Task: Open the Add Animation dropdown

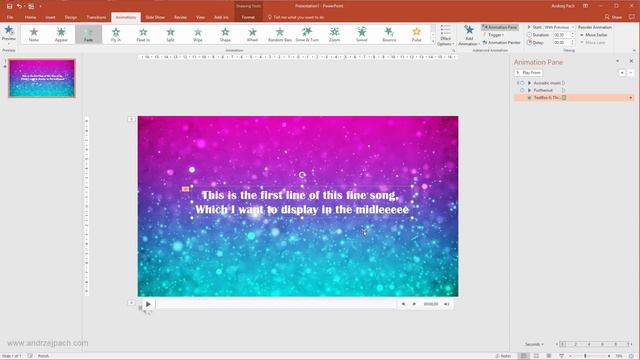Action: pos(469,35)
